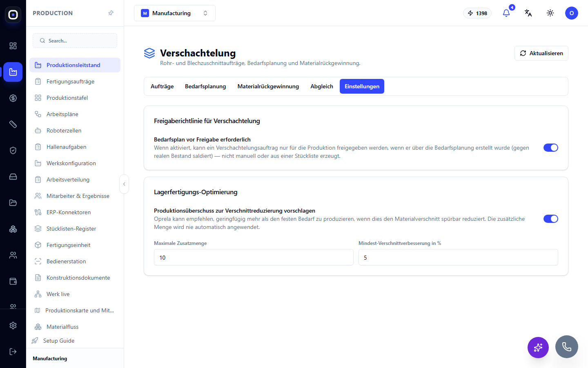Open Materialfluss in sidebar
The height and width of the screenshot is (368, 588).
(x=75, y=327)
